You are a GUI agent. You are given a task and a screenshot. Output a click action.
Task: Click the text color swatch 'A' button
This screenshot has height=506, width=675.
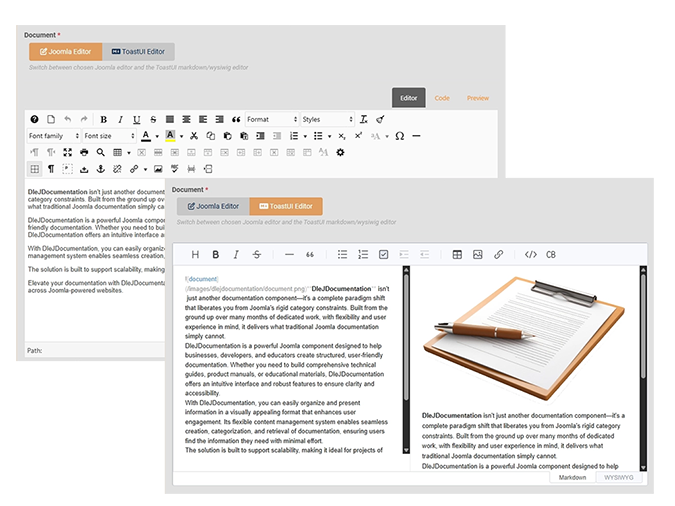tap(146, 136)
